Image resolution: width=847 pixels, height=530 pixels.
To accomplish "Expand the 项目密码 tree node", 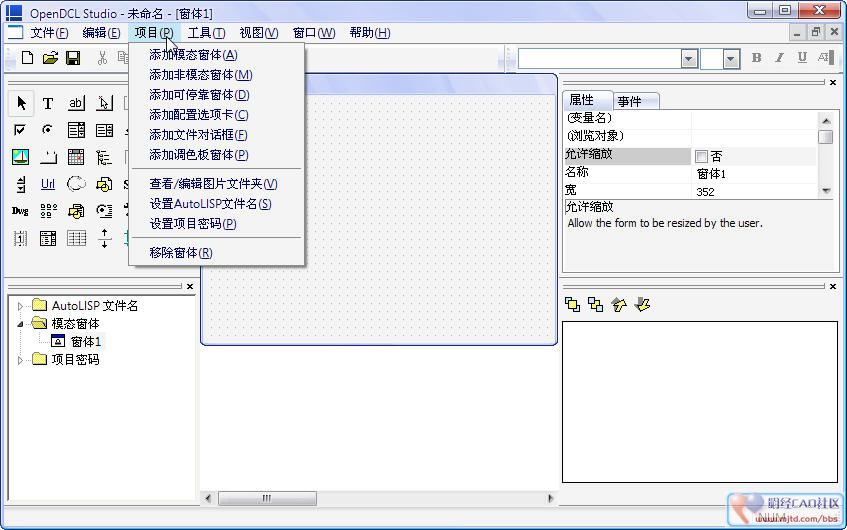I will pos(20,360).
